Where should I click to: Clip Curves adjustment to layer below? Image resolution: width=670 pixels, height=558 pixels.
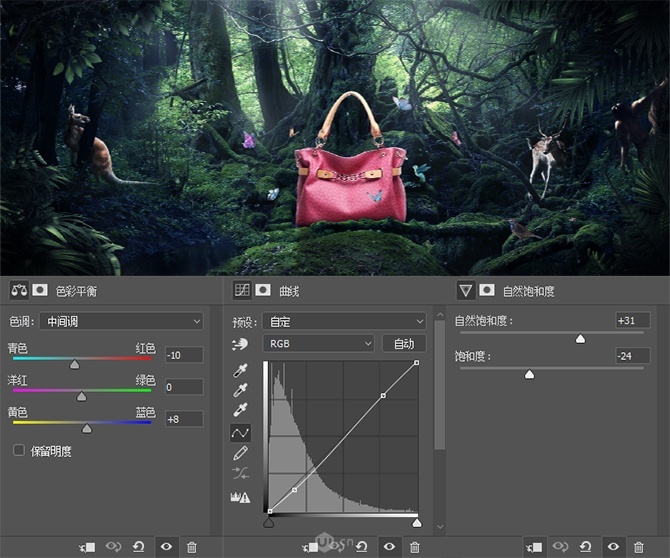(310, 547)
